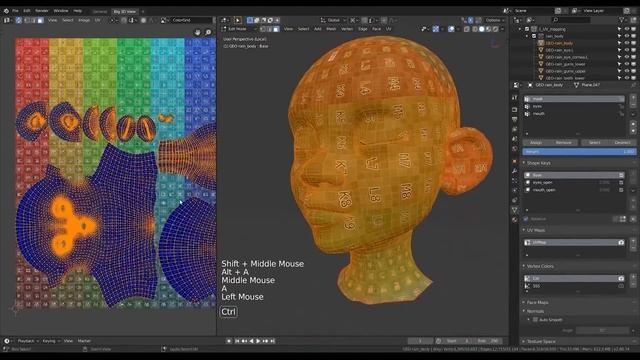
Task: Switch to the General workspace tab
Action: click(100, 11)
